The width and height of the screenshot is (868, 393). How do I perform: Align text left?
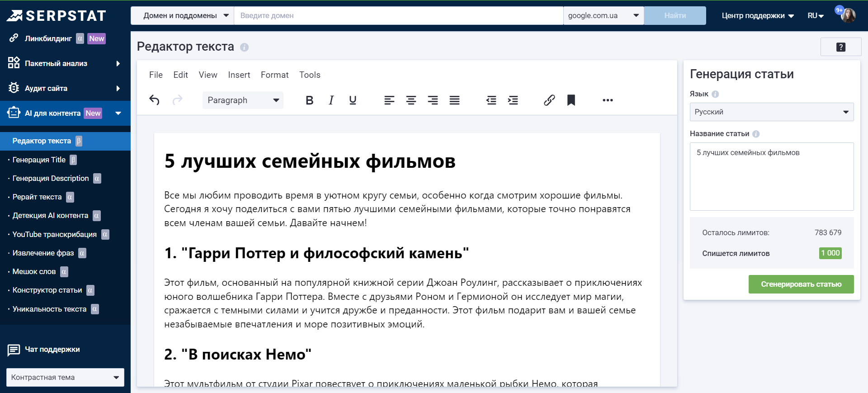point(389,100)
